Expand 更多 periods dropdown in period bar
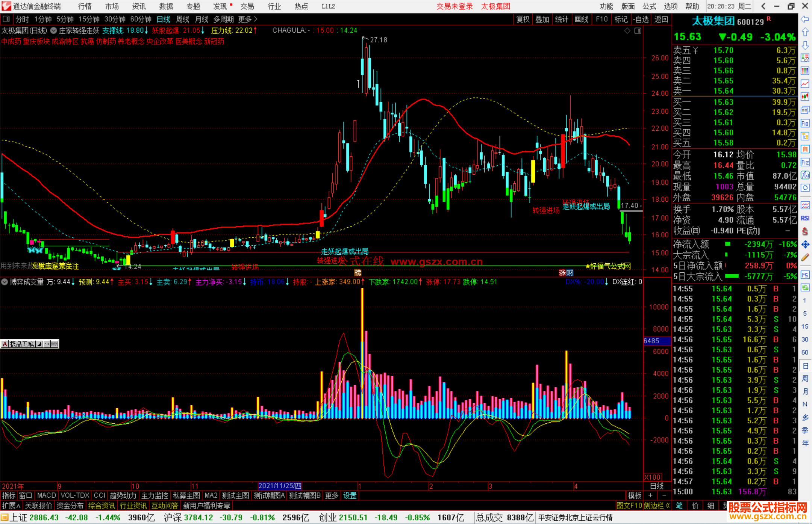Screen dimensions: 812x524 pos(248,19)
